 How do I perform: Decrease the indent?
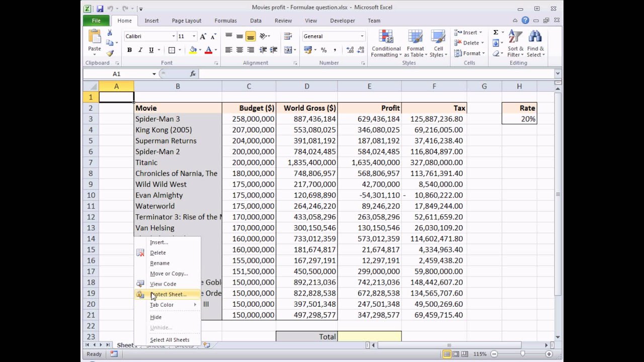click(263, 50)
